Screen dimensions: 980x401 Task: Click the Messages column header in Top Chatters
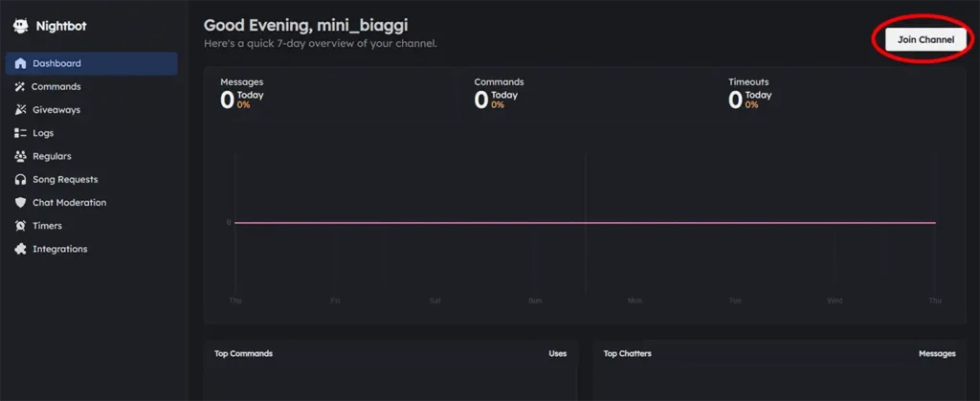[937, 353]
